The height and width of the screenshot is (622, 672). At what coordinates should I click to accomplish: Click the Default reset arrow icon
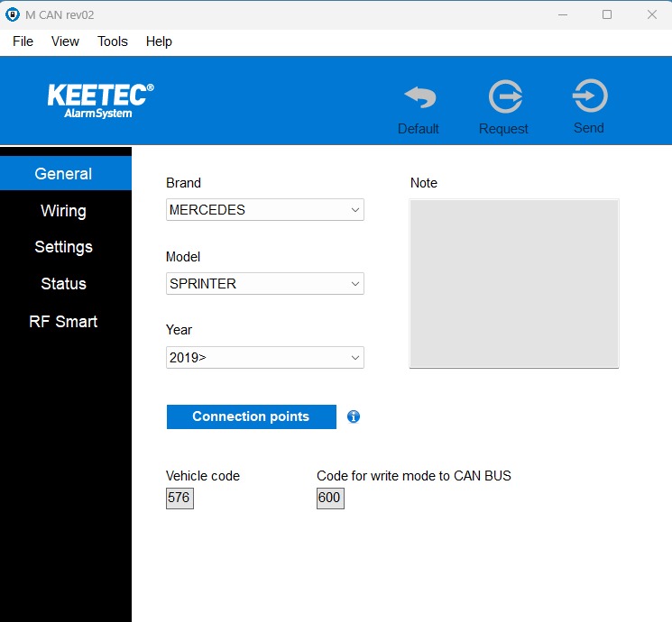pos(419,98)
